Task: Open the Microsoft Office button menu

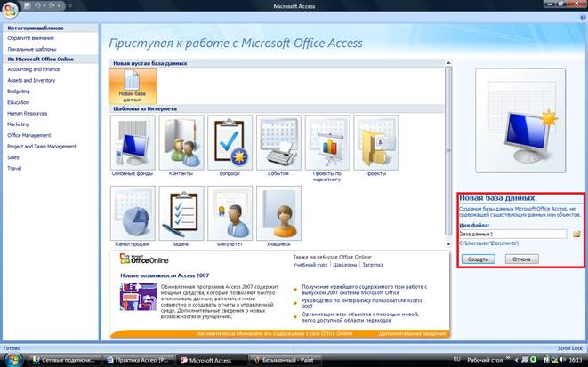Action: [10, 10]
